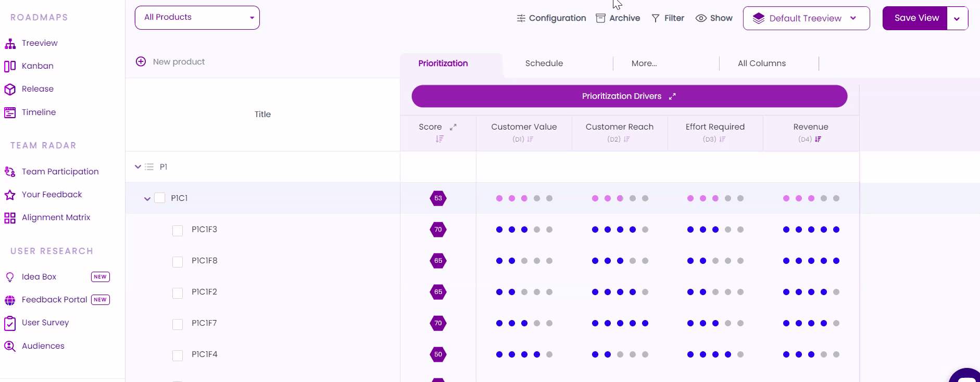Select the P1C1F7 checkbox
980x382 pixels.
click(x=178, y=324)
